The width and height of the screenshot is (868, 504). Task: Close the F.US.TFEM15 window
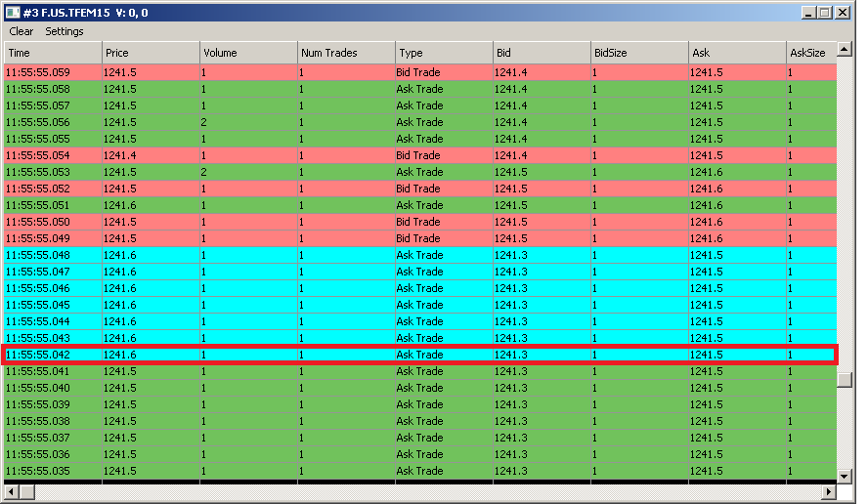(842, 12)
